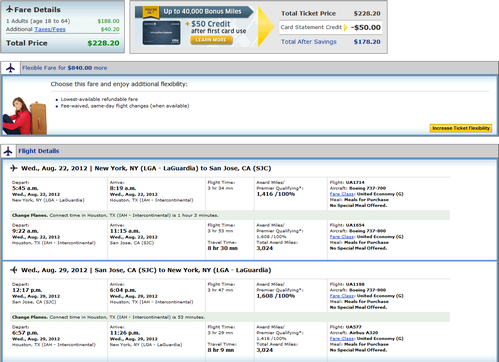This screenshot has width=499, height=362.
Task: Click Increase Ticket Flexibility button
Action: point(461,128)
